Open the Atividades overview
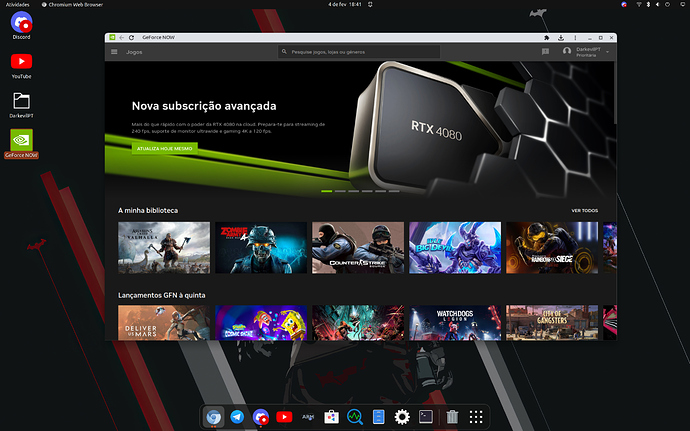Image resolution: width=690 pixels, height=431 pixels. (17, 4)
